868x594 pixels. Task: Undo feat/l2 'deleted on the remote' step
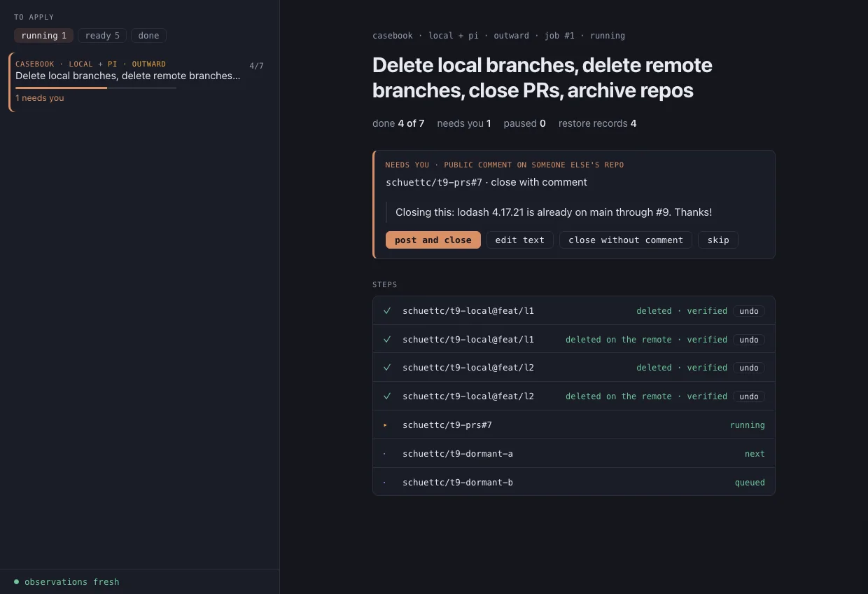[749, 396]
